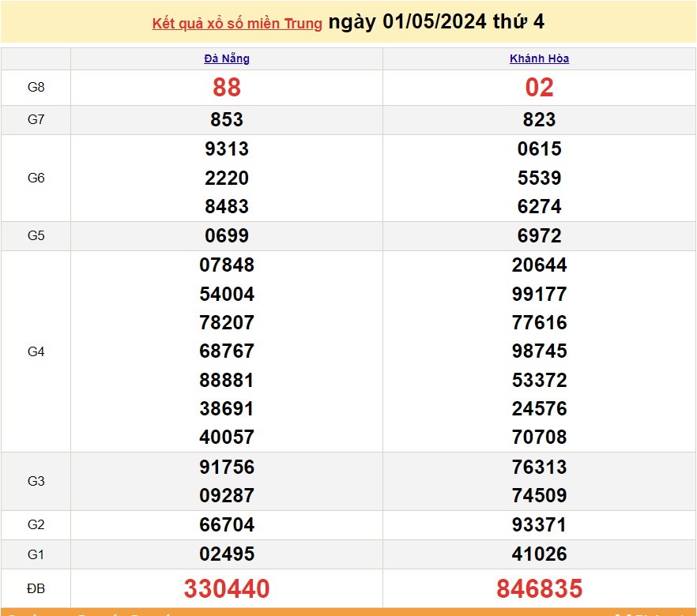697x616 pixels.
Task: Select Đà Nẵng G7 number 853
Action: 227,120
